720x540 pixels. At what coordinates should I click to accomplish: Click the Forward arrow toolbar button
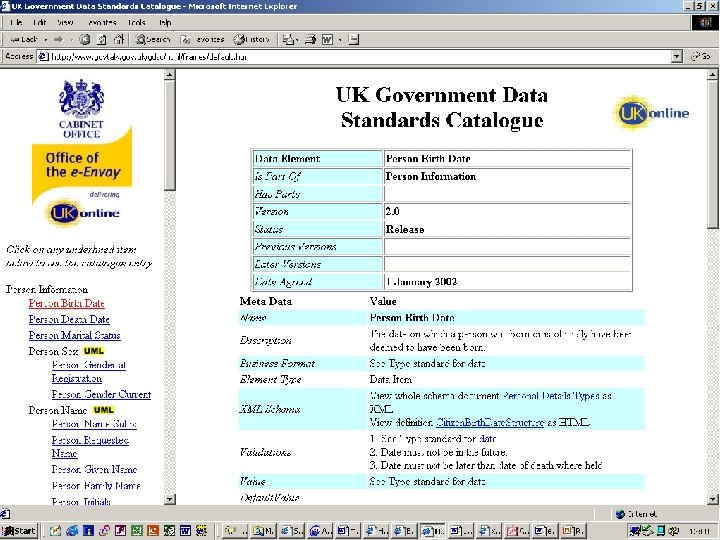click(58, 39)
